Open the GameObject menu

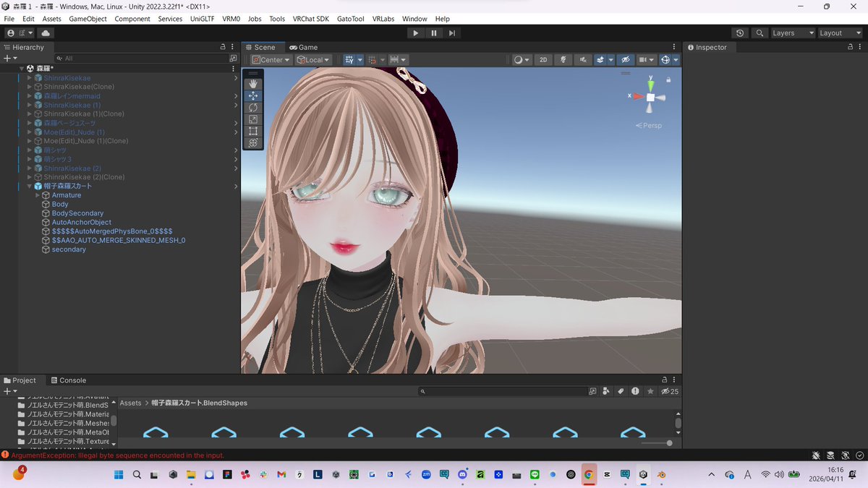(x=88, y=19)
